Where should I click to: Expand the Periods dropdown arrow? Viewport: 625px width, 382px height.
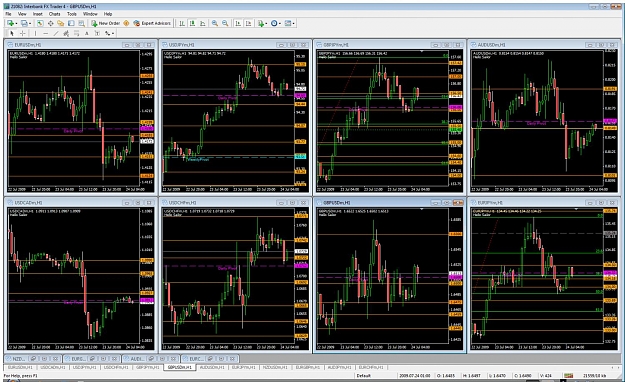tap(279, 24)
